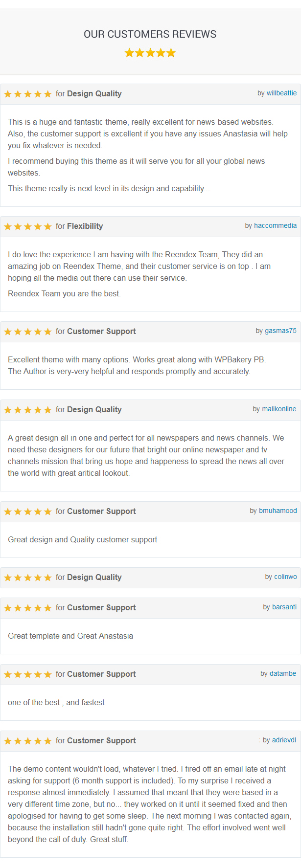Click the adrievdl username link
The height and width of the screenshot is (868, 301).
click(284, 740)
